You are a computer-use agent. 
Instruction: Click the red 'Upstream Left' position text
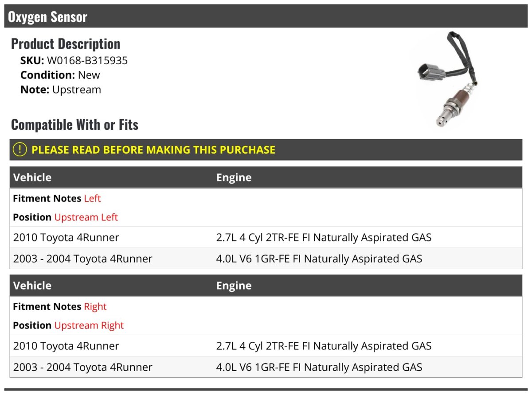(86, 217)
